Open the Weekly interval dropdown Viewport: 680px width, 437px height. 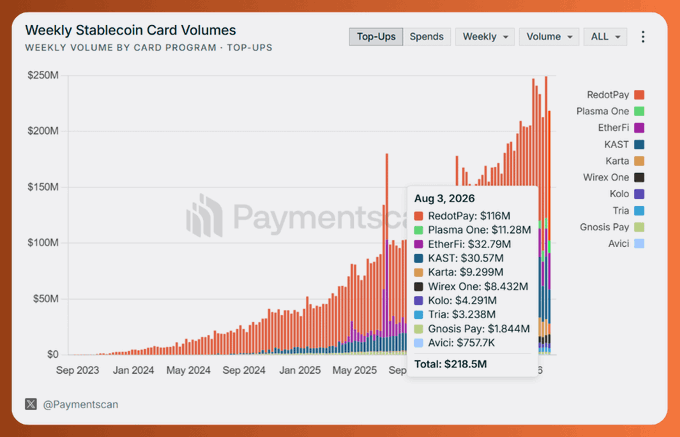pos(485,37)
